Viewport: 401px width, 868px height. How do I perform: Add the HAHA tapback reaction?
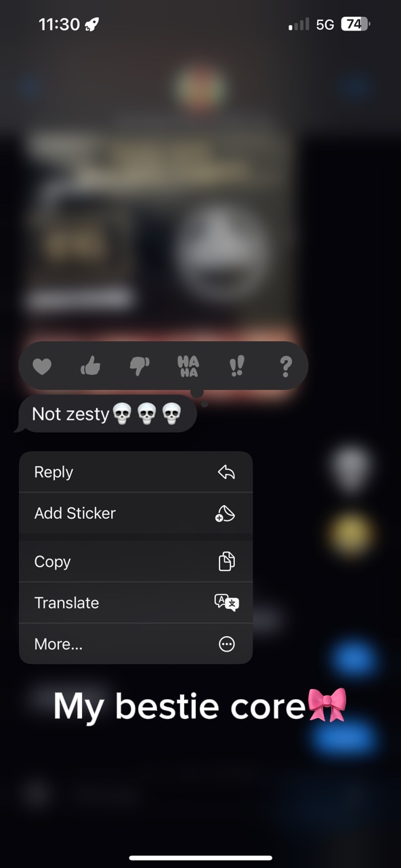[x=188, y=366]
